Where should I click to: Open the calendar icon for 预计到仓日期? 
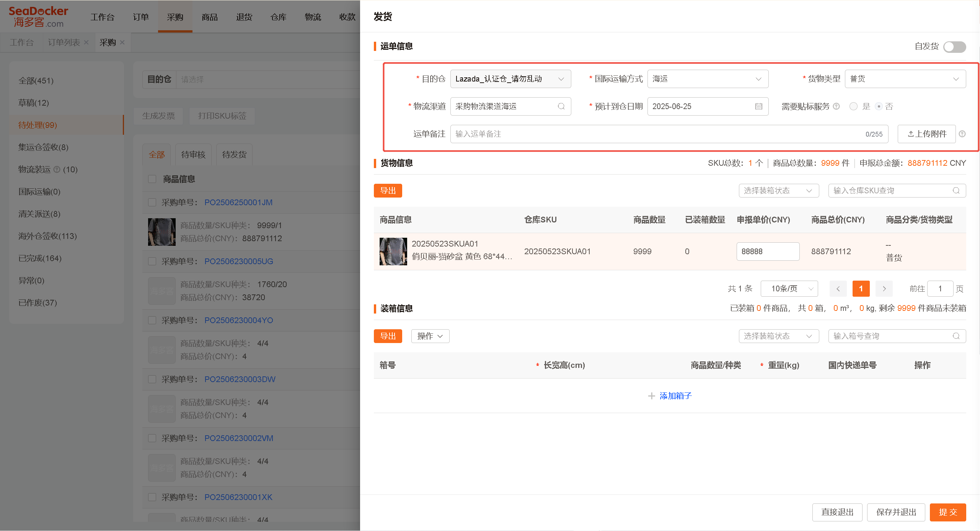[758, 106]
